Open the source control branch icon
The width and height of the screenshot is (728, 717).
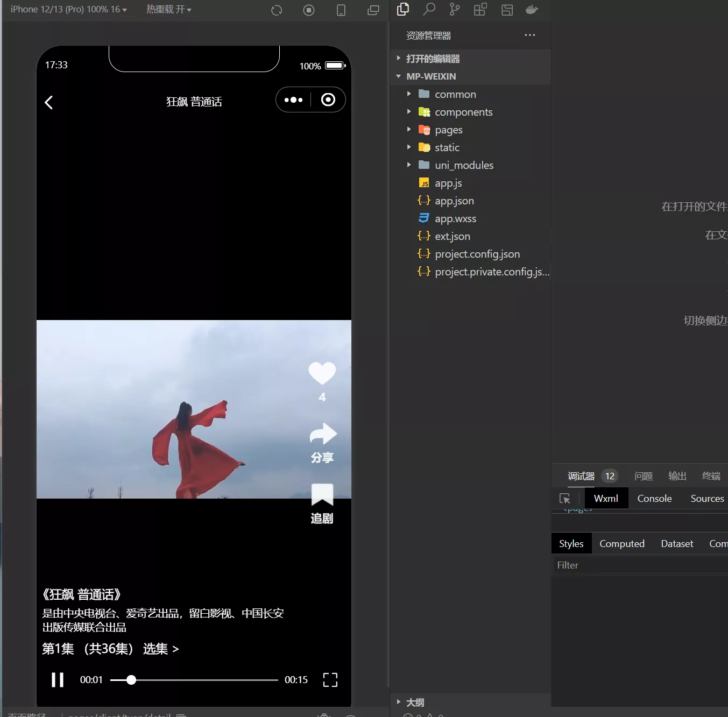[455, 10]
